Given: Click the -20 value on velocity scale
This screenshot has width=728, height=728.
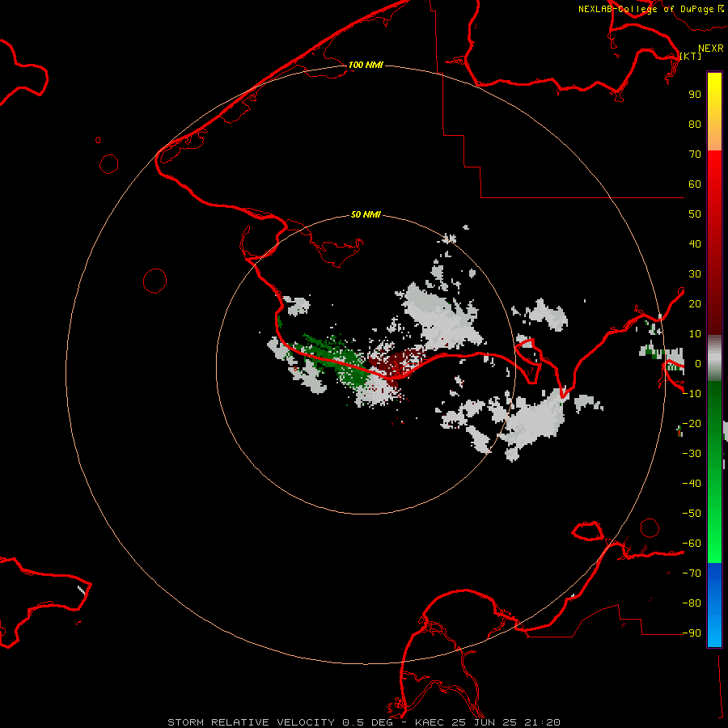Looking at the screenshot, I should 692,424.
